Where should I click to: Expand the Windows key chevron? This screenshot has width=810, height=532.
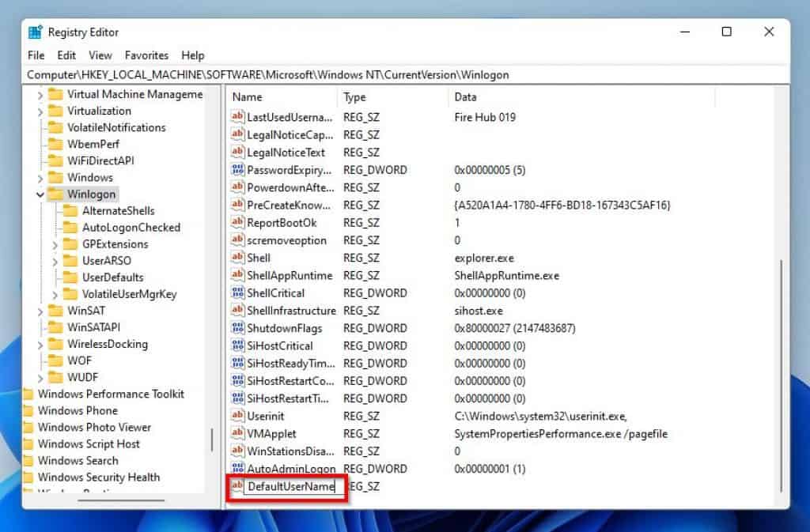[40, 178]
